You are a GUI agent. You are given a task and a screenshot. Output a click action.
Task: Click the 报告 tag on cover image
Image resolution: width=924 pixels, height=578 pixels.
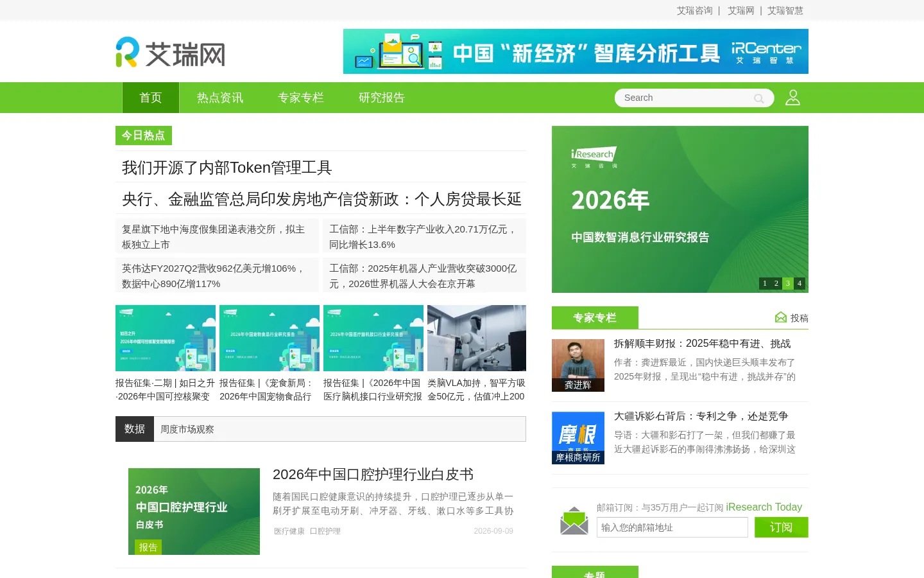click(148, 547)
